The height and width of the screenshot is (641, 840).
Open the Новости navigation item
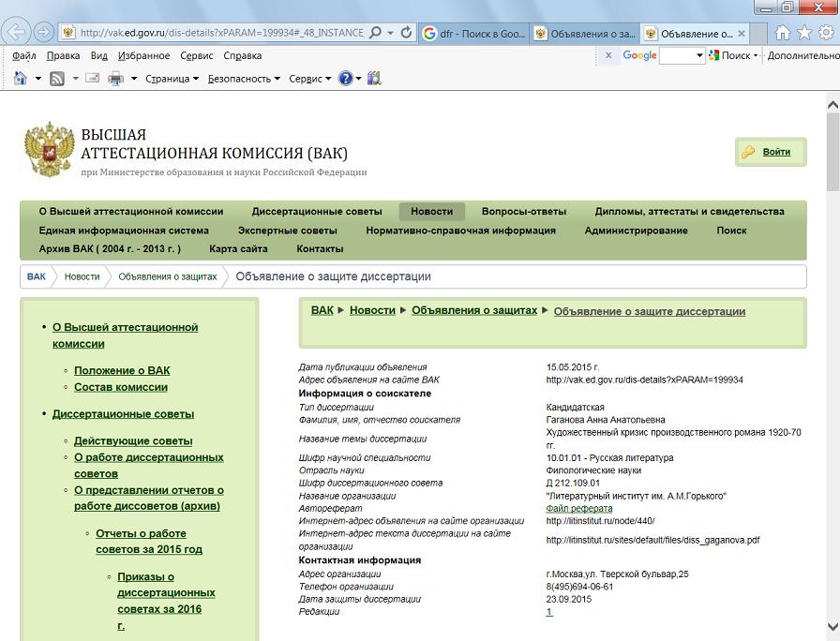[x=432, y=212]
